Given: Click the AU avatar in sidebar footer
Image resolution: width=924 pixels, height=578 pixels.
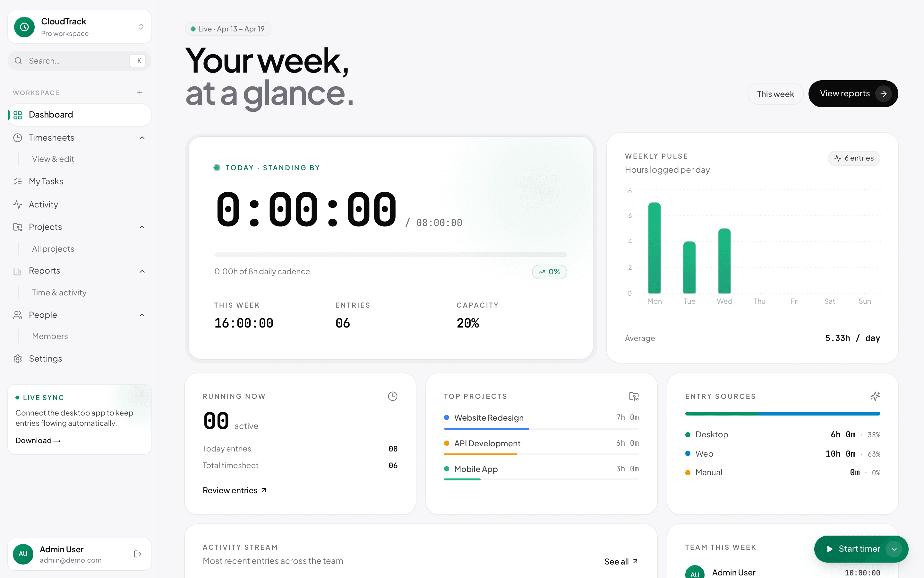Looking at the screenshot, I should point(23,554).
